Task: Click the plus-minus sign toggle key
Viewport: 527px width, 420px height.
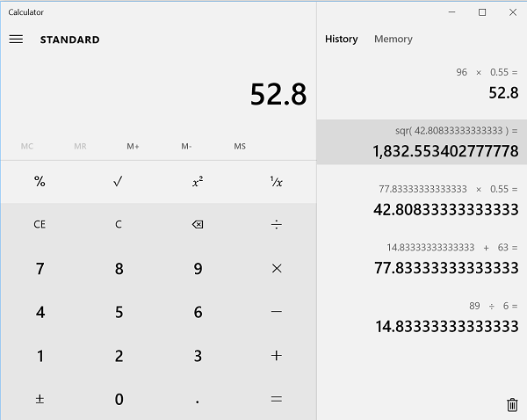Action: coord(40,399)
